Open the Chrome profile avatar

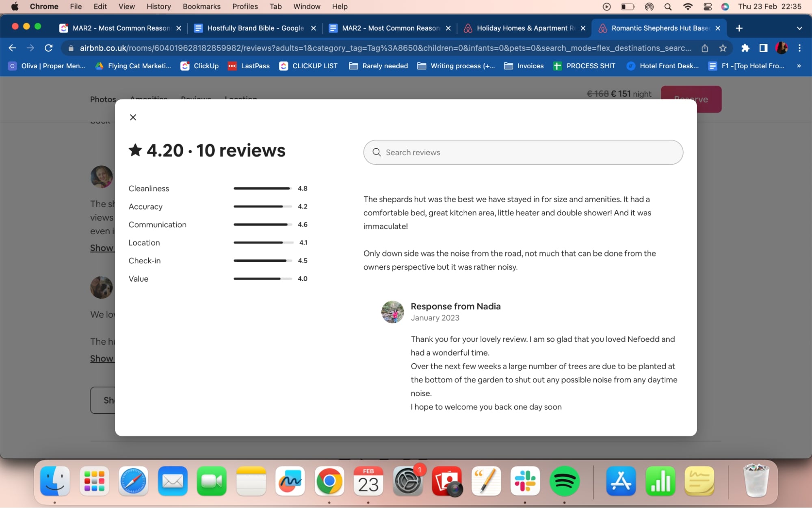point(781,48)
